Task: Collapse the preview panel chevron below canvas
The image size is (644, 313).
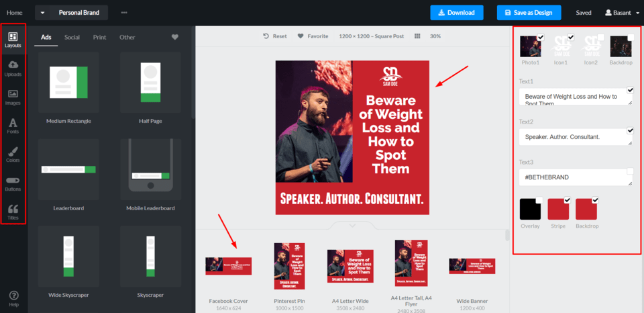Action: [352, 226]
